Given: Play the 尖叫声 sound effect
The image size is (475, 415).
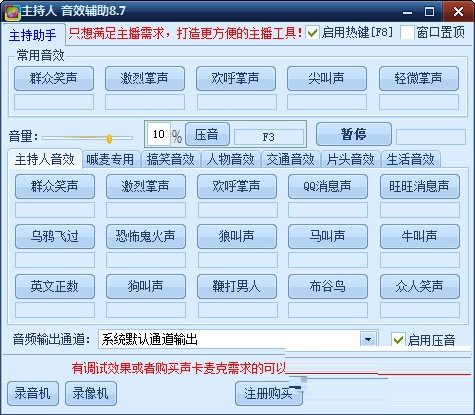Looking at the screenshot, I should (327, 78).
